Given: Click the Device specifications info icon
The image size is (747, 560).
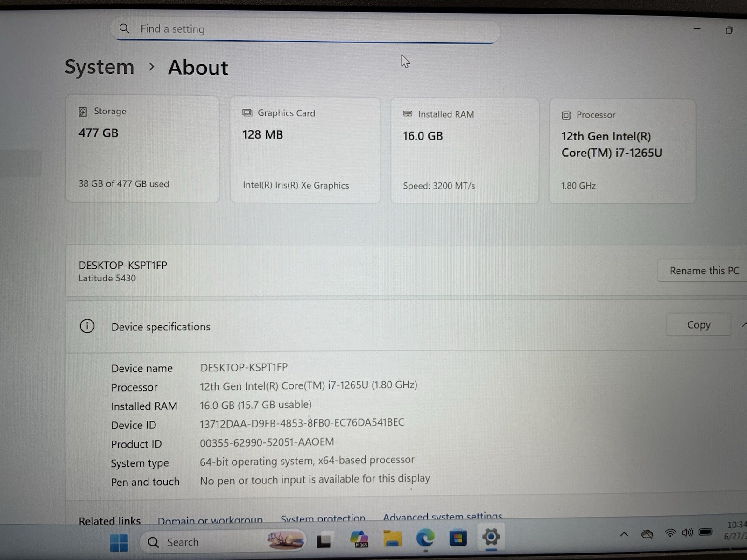Looking at the screenshot, I should (x=87, y=326).
